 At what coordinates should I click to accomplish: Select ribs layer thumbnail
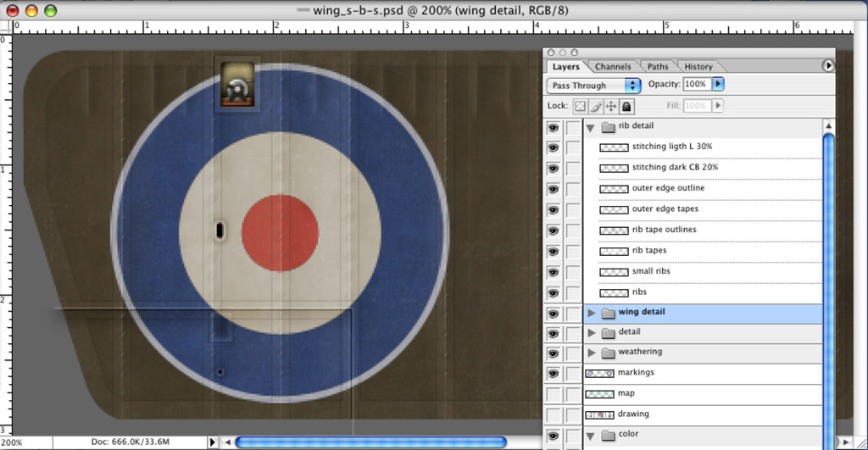click(614, 293)
